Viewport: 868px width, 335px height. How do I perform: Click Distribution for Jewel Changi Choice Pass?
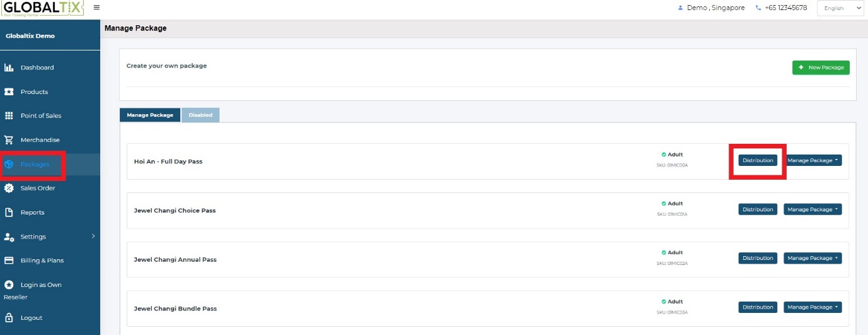point(758,209)
